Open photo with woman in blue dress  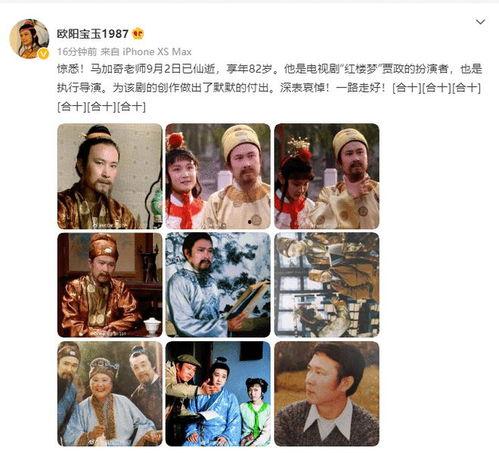(x=218, y=394)
